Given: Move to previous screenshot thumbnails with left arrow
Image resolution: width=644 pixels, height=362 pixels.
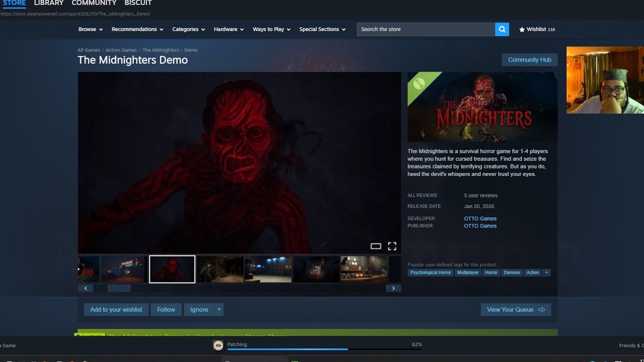Looking at the screenshot, I should (x=86, y=288).
